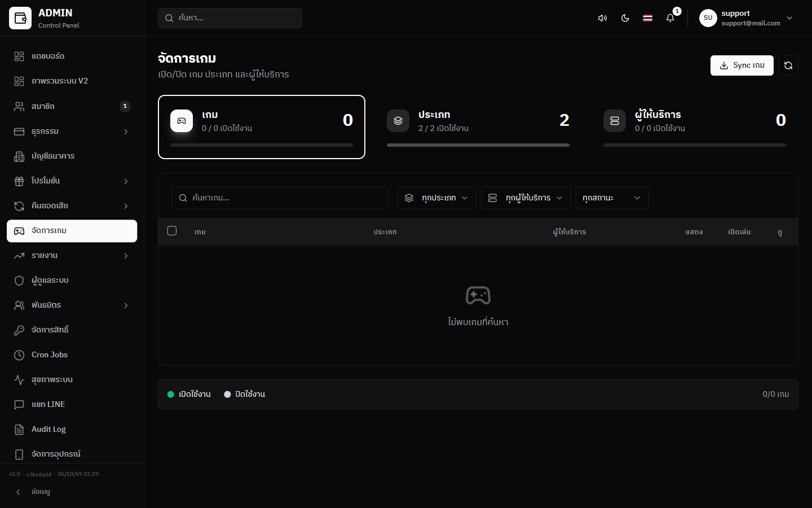Expand the ธุรกรรม sidebar submenu chevron
The height and width of the screenshot is (508, 812).
pyautogui.click(x=126, y=132)
